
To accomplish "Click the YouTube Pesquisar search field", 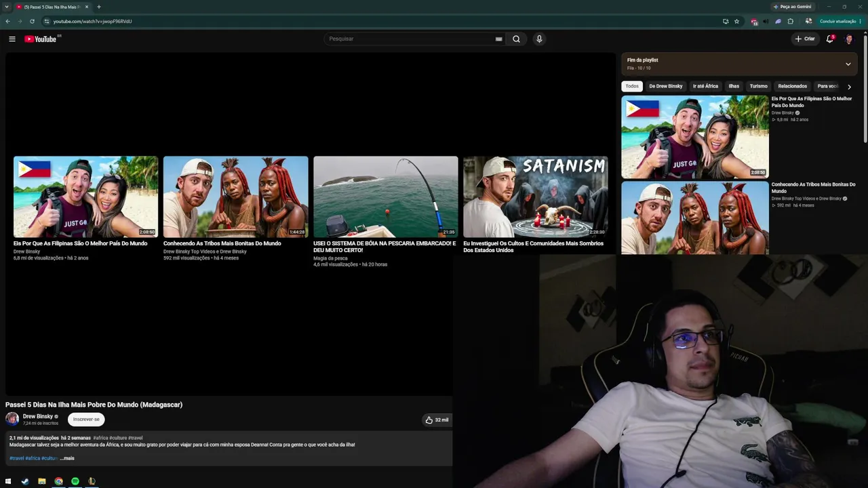I will pyautogui.click(x=410, y=39).
